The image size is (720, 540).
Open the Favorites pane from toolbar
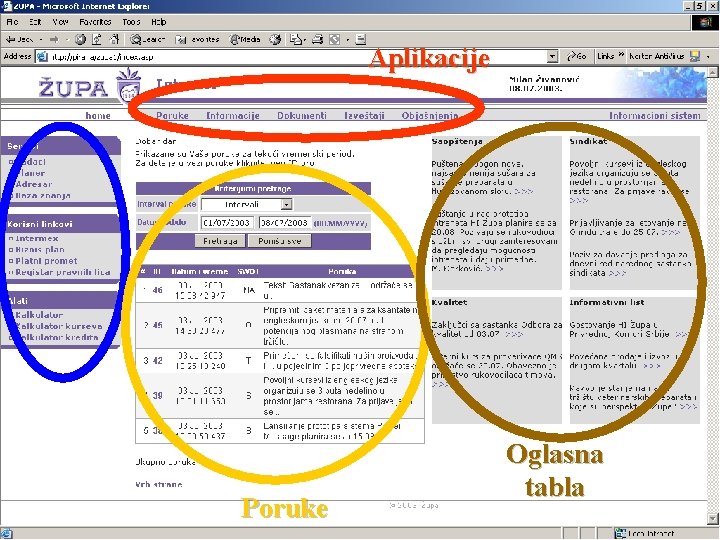coord(197,39)
